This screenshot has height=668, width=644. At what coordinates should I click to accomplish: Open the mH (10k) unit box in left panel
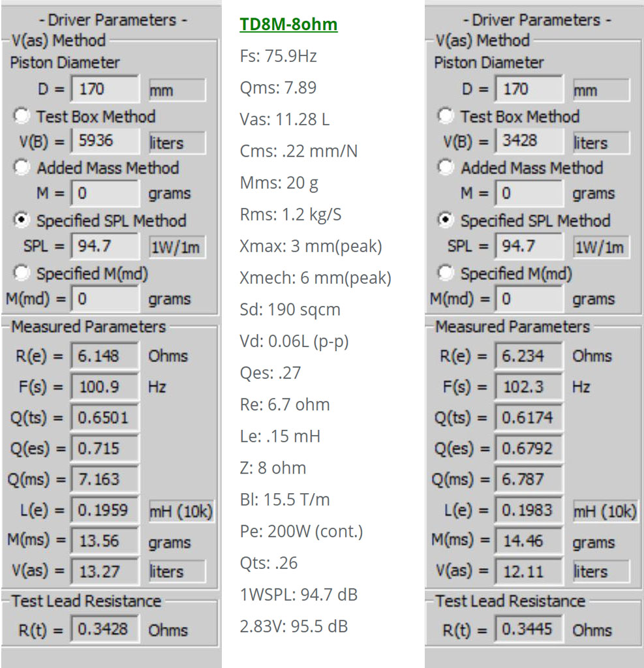pyautogui.click(x=181, y=511)
